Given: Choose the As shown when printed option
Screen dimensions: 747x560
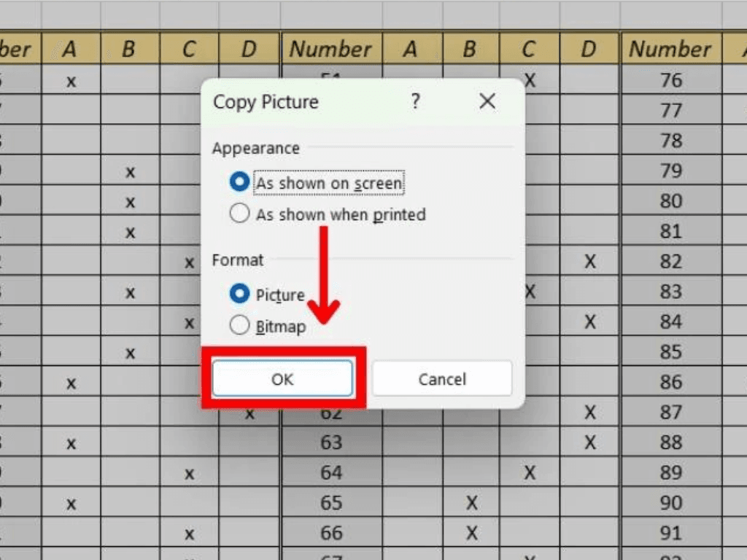Looking at the screenshot, I should [239, 214].
